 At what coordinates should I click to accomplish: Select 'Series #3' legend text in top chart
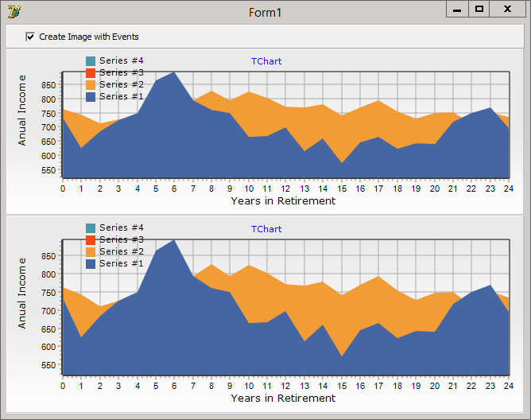[x=122, y=72]
